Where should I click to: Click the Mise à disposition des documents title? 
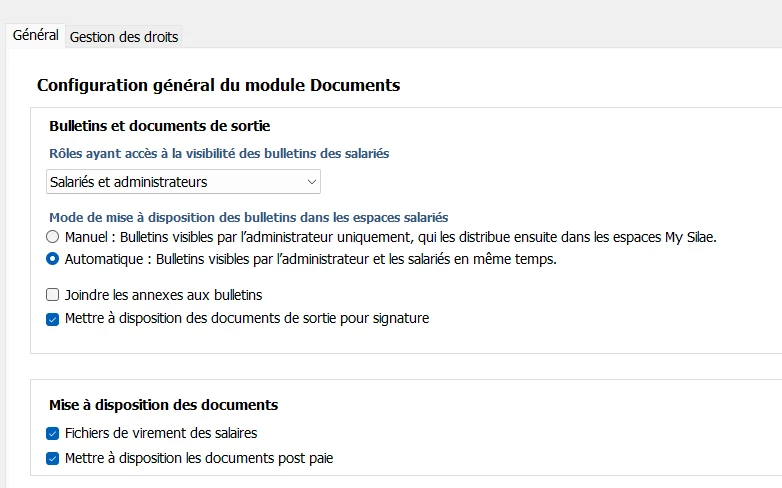163,405
